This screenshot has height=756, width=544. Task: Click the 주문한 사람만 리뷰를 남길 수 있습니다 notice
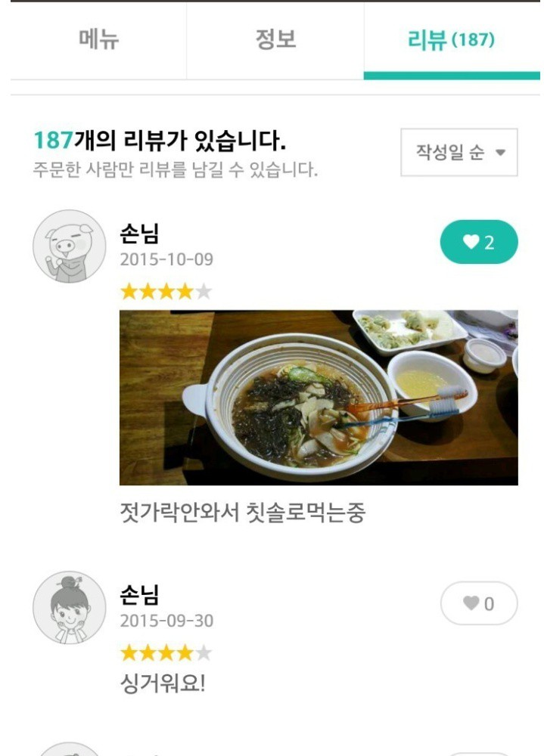click(x=175, y=169)
